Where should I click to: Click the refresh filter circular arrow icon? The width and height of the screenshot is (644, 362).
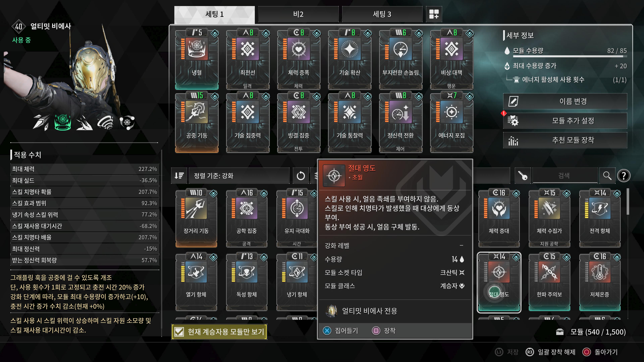(x=301, y=176)
